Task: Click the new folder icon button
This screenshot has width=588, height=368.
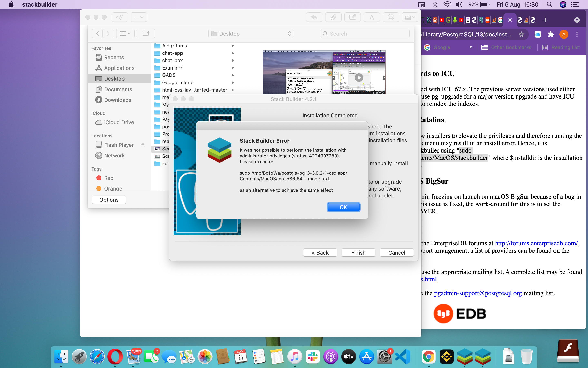Action: point(146,33)
